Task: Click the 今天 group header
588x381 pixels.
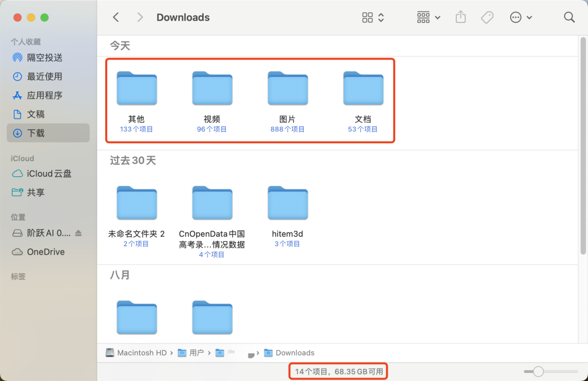Action: [120, 46]
